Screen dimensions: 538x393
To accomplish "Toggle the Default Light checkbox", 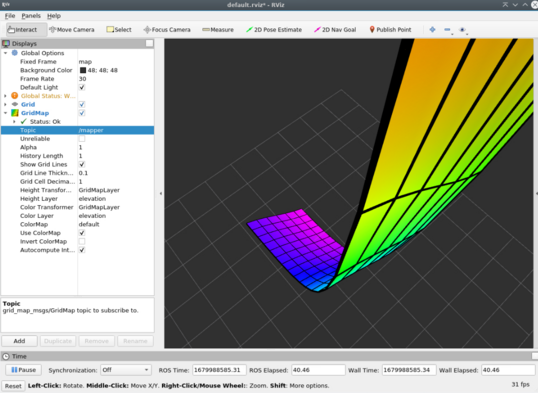I will click(x=82, y=87).
